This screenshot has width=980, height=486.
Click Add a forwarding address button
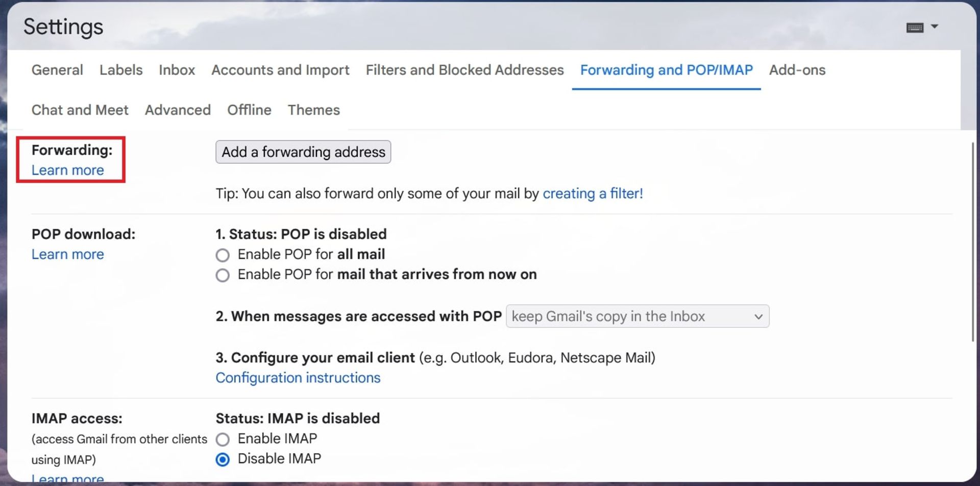tap(303, 152)
